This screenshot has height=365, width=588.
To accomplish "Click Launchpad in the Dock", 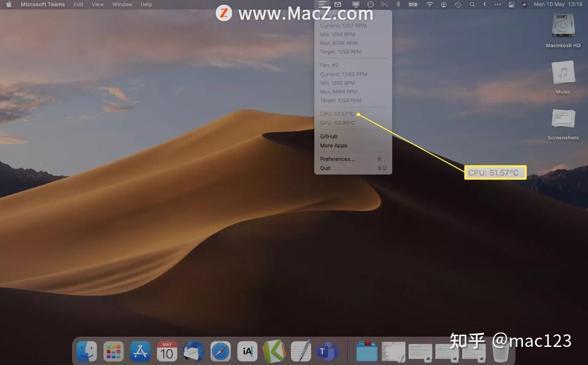I will 113,351.
